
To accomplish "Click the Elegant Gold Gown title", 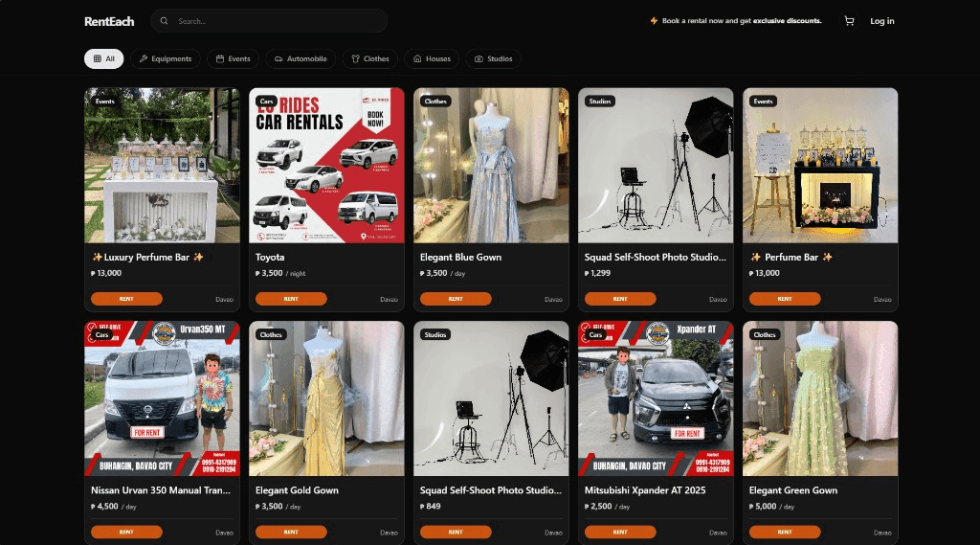I will (x=297, y=490).
